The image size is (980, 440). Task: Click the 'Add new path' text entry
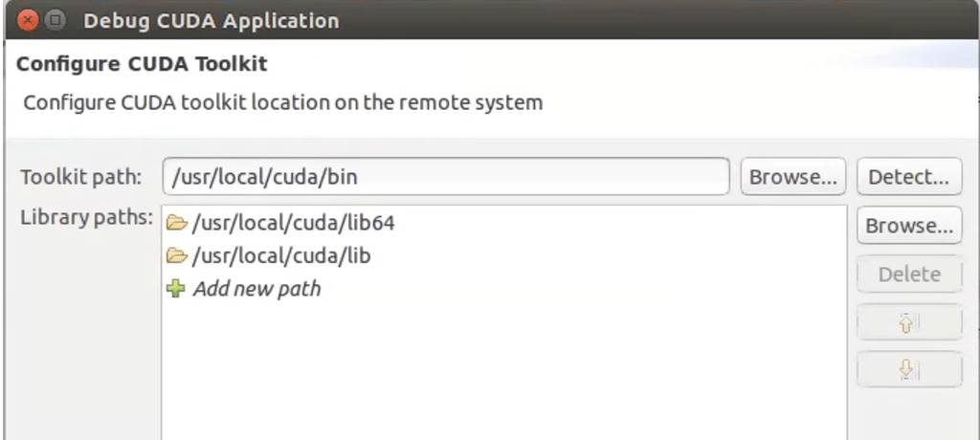[256, 288]
